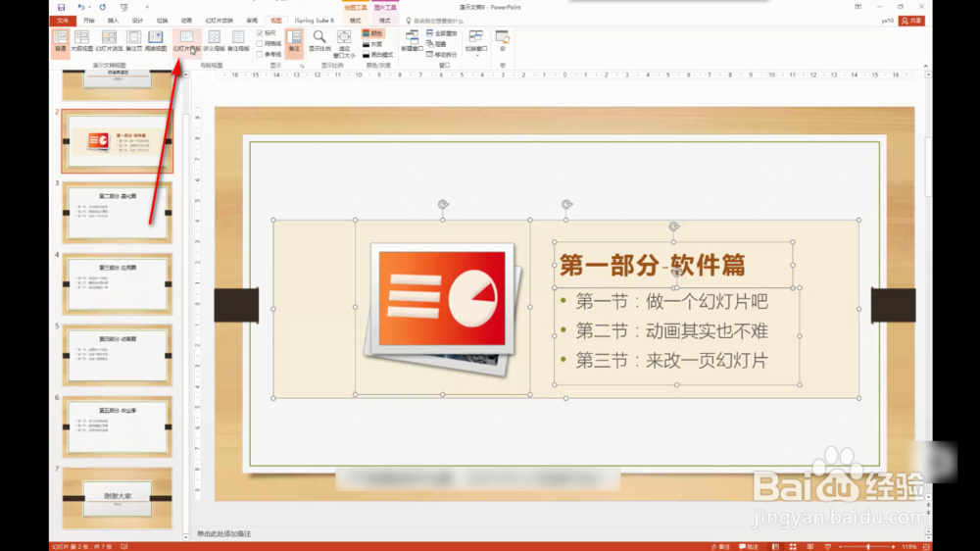Select Black and White mode (黑白模式)
Image resolution: width=980 pixels, height=551 pixels.
pyautogui.click(x=377, y=54)
